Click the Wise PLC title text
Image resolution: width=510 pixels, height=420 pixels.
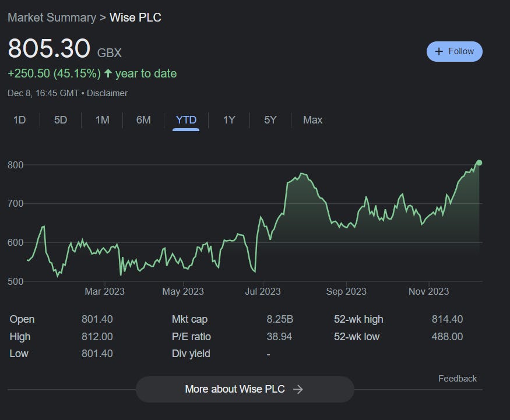click(135, 17)
